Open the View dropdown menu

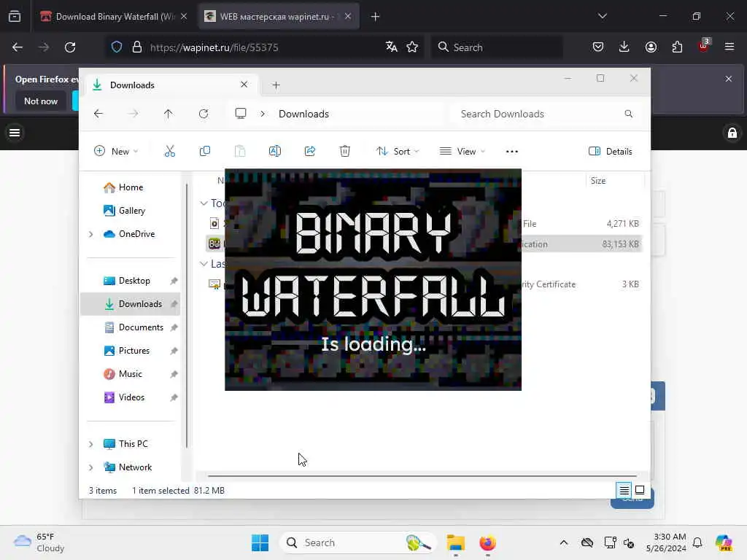pos(462,152)
